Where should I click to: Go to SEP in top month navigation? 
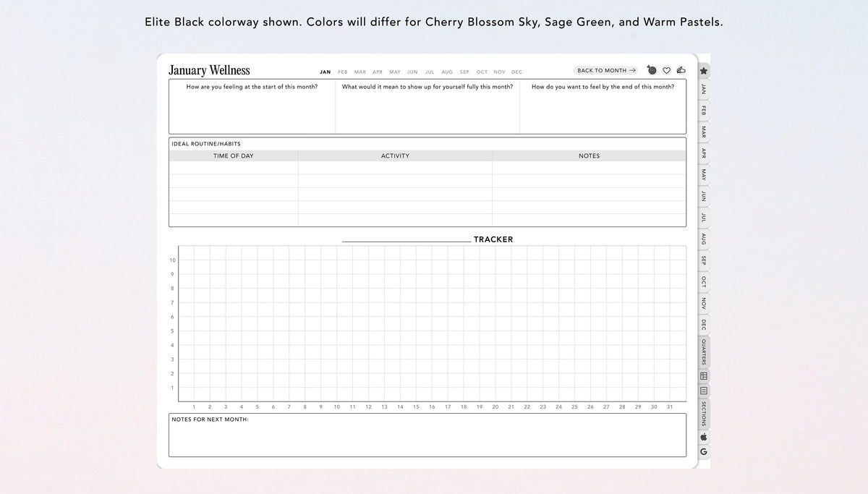464,72
